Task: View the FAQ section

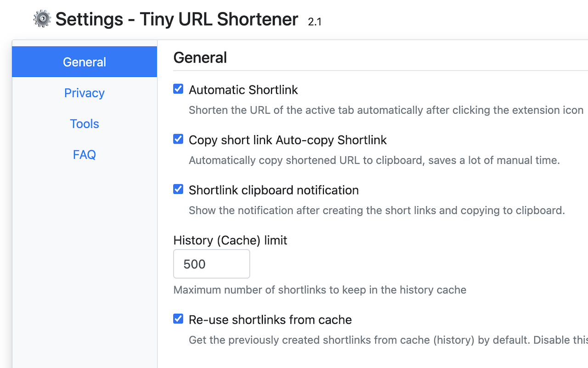Action: (84, 155)
